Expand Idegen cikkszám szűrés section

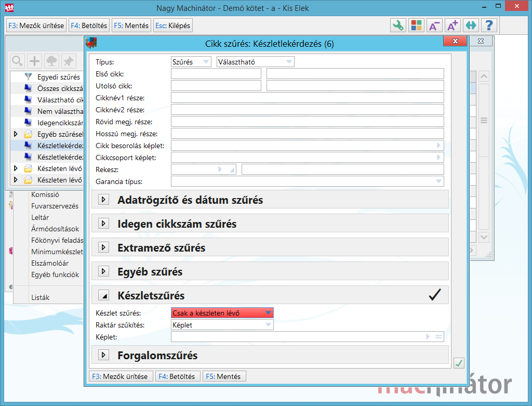pyautogui.click(x=103, y=224)
